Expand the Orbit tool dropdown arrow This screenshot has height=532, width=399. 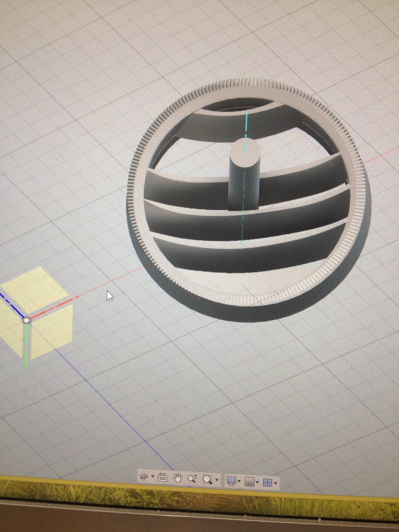coord(152,477)
